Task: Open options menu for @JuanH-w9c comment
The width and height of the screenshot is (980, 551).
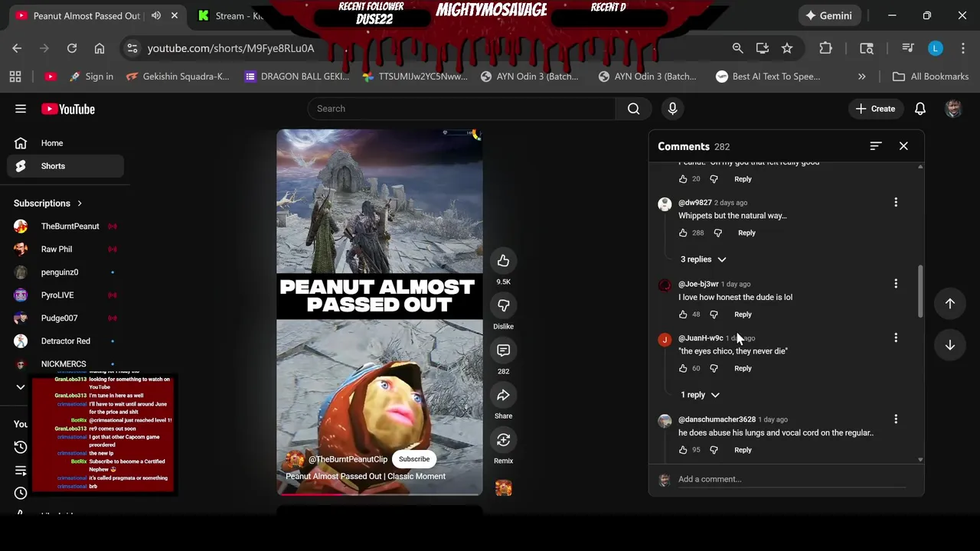Action: [x=896, y=337]
